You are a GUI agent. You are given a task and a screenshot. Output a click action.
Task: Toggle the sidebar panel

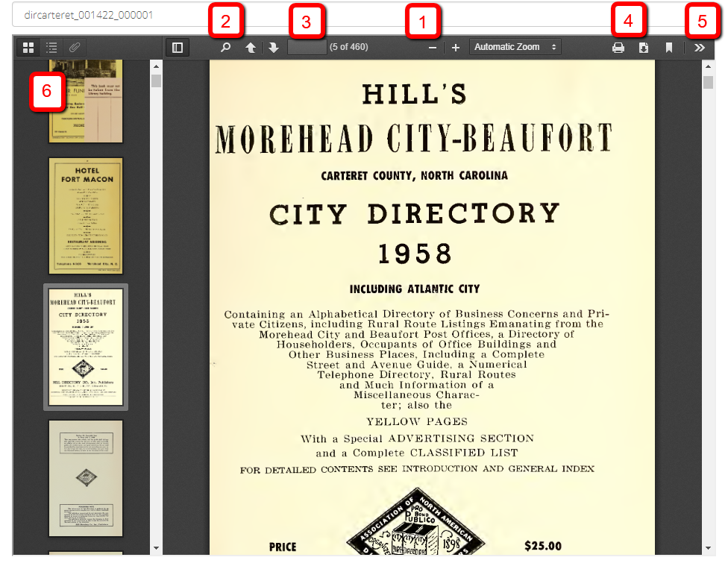pos(178,48)
